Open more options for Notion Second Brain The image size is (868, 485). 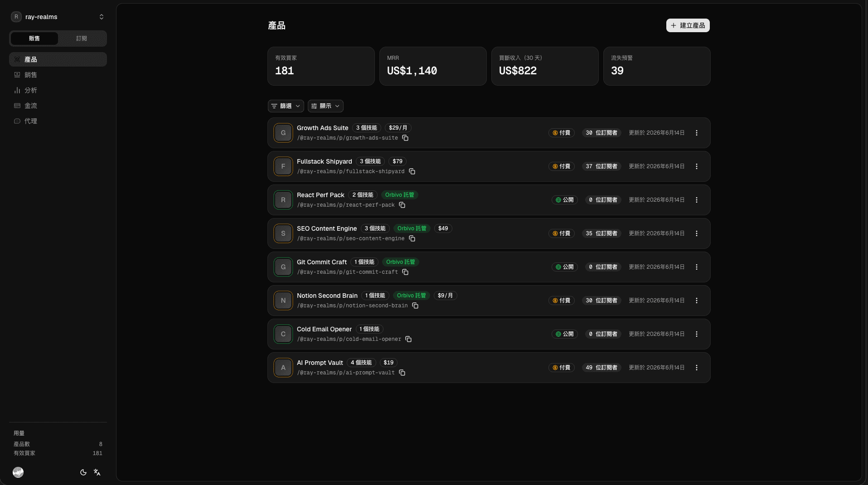[x=697, y=301]
